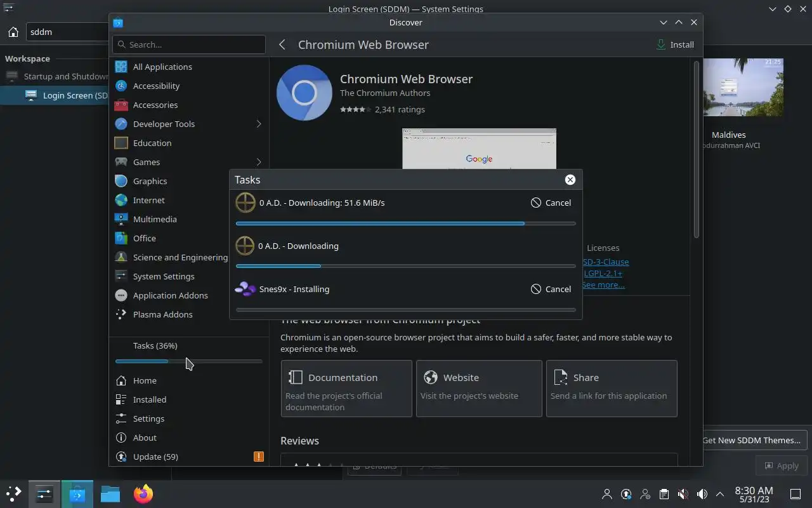Open the updates tray icon
Screen dimensions: 812x508
[x=626, y=494]
